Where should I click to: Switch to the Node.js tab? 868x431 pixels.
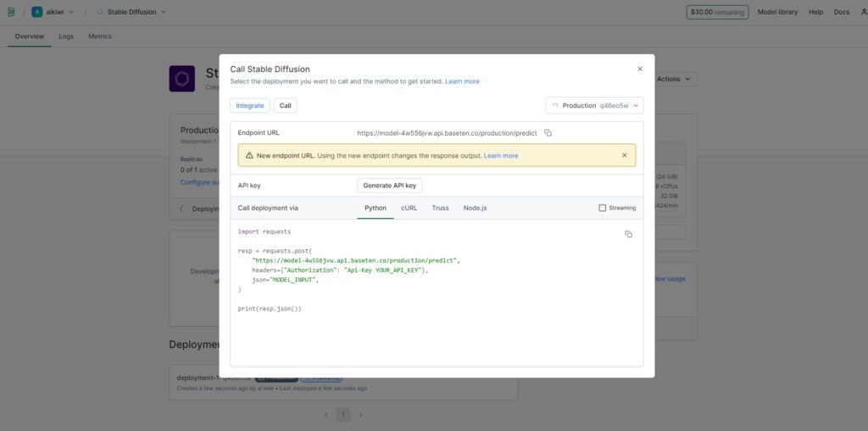tap(475, 208)
